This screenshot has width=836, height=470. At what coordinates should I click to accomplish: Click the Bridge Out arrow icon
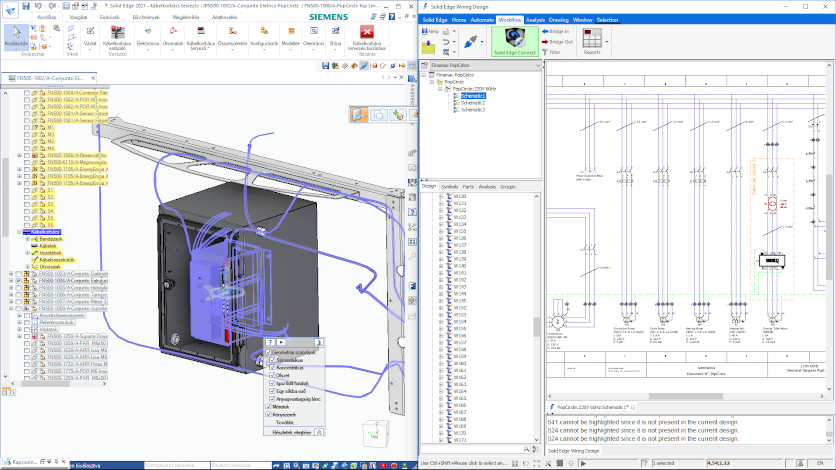545,42
